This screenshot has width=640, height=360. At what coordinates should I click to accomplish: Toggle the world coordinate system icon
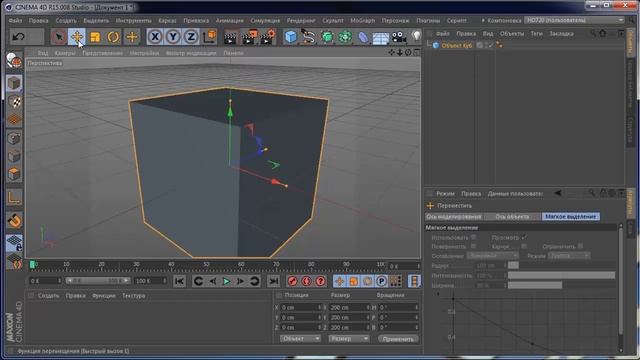coord(209,37)
